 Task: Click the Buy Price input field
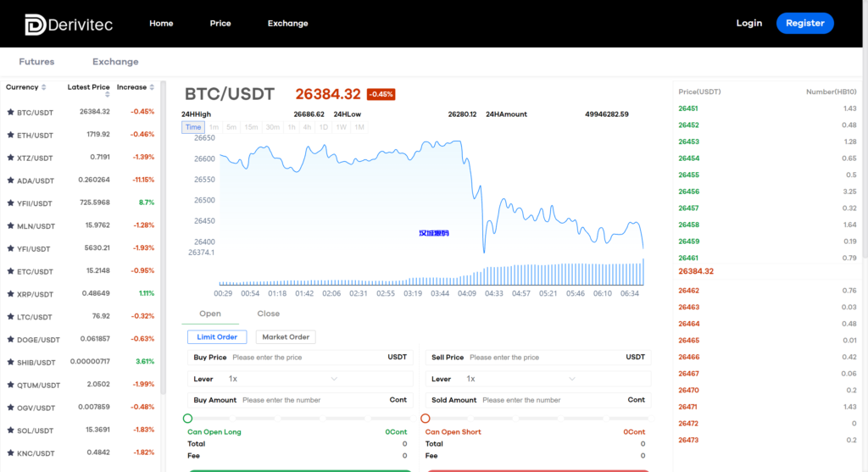[305, 358]
